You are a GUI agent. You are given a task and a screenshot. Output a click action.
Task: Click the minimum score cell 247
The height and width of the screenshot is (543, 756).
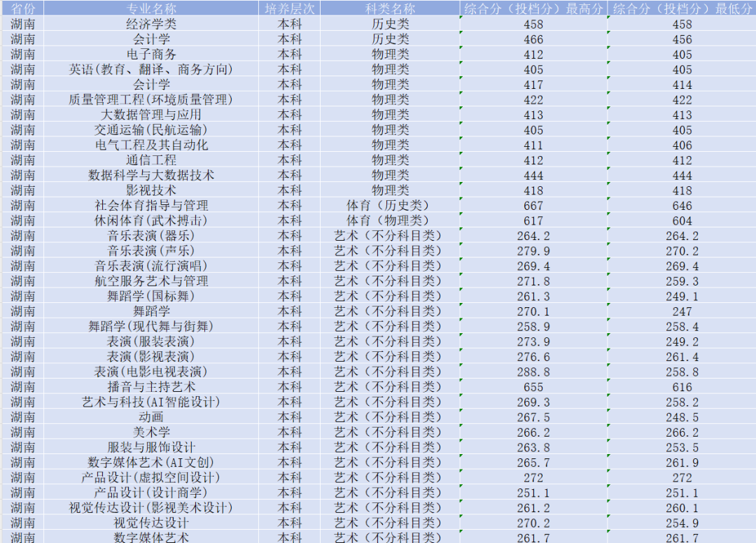pos(682,311)
